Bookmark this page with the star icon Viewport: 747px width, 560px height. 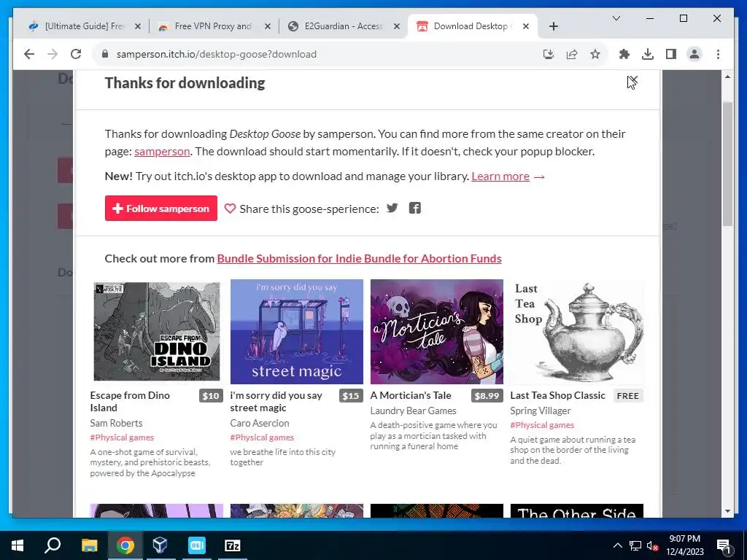click(x=595, y=54)
